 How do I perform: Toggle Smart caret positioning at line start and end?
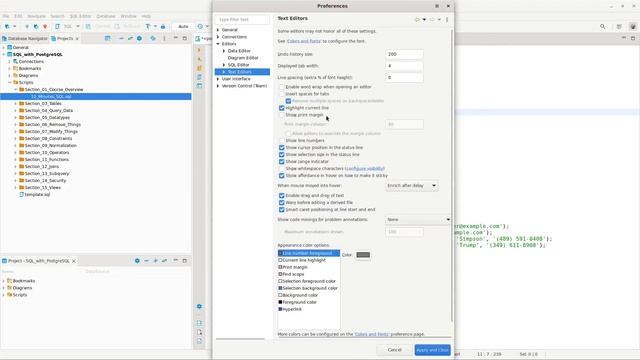(282, 210)
